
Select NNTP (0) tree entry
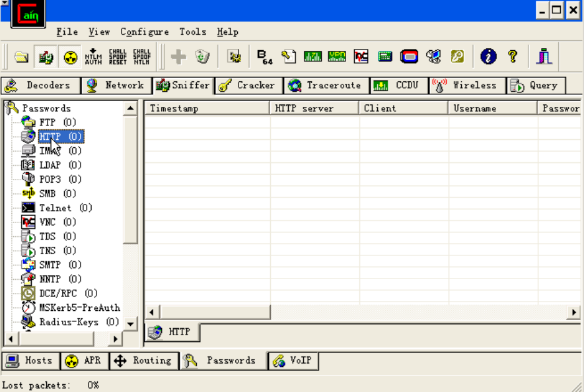(x=60, y=279)
